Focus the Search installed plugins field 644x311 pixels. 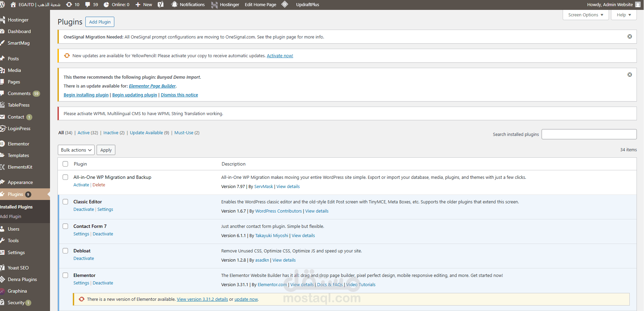(589, 134)
